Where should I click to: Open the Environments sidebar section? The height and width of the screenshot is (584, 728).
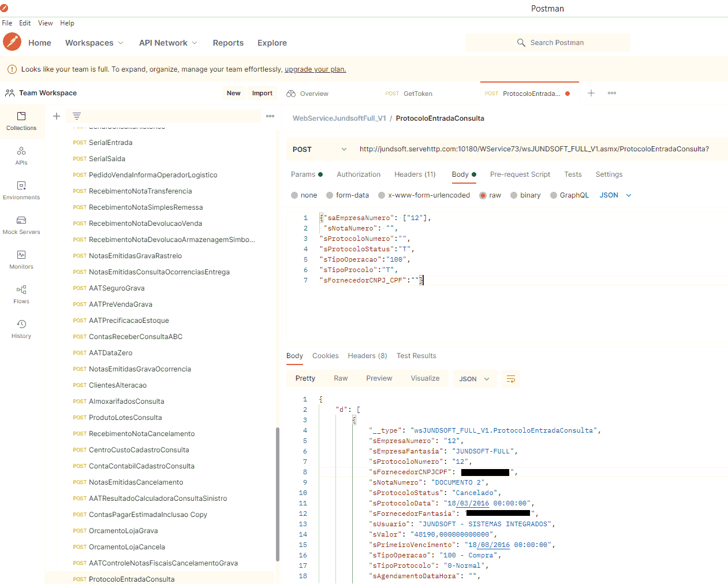click(x=21, y=190)
